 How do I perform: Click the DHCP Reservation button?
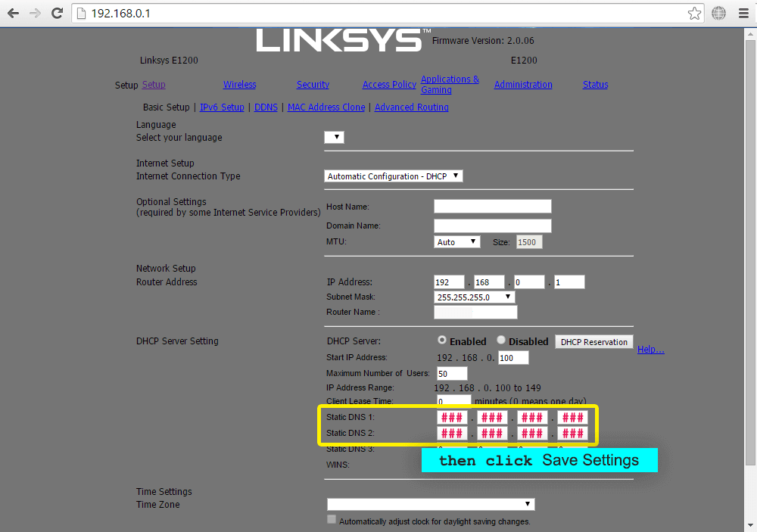point(593,342)
